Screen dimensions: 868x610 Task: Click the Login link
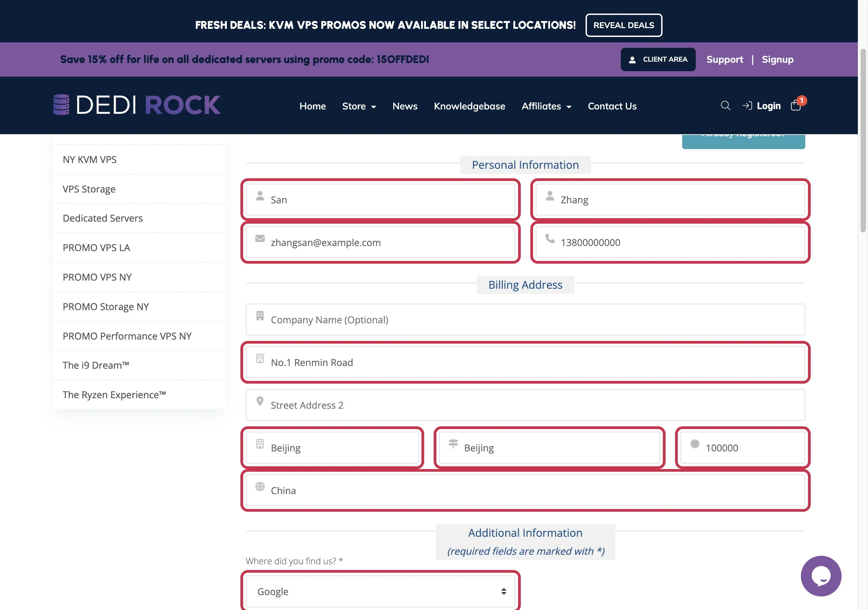tap(768, 106)
